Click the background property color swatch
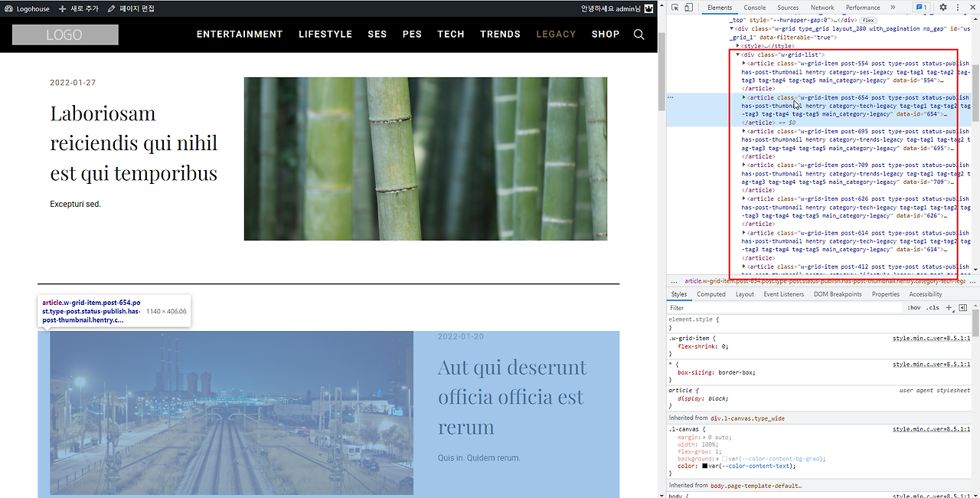The width and height of the screenshot is (980, 498). click(x=724, y=459)
